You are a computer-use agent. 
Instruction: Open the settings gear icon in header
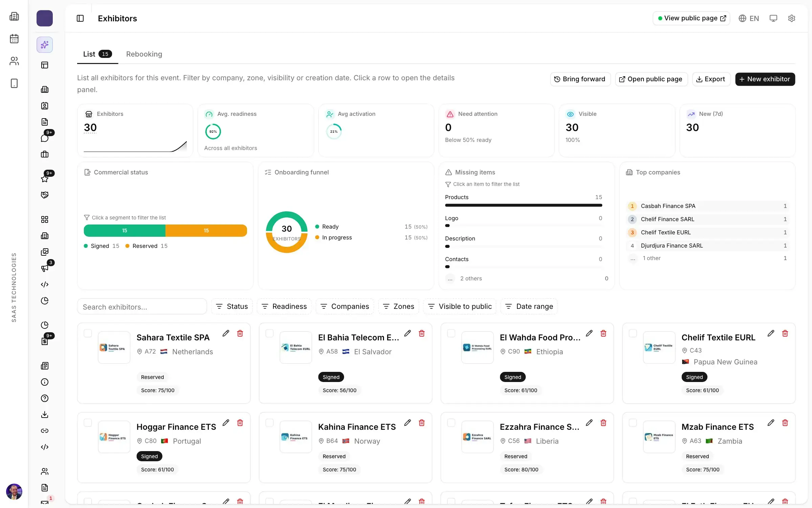click(x=791, y=18)
